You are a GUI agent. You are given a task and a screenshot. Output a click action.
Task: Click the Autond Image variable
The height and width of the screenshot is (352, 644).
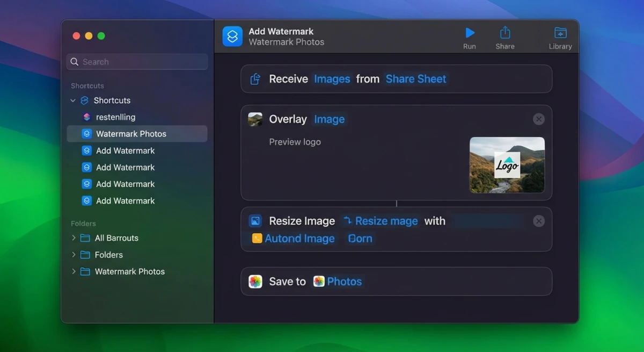[294, 238]
